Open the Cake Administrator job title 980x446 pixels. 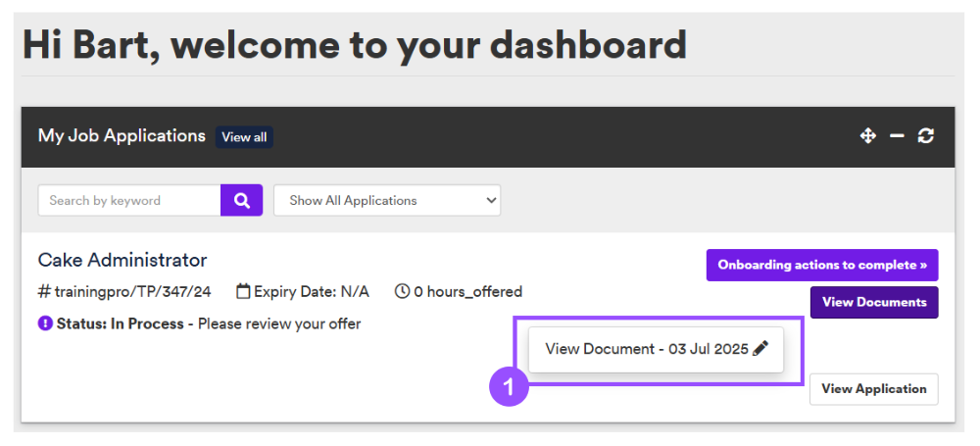(122, 260)
